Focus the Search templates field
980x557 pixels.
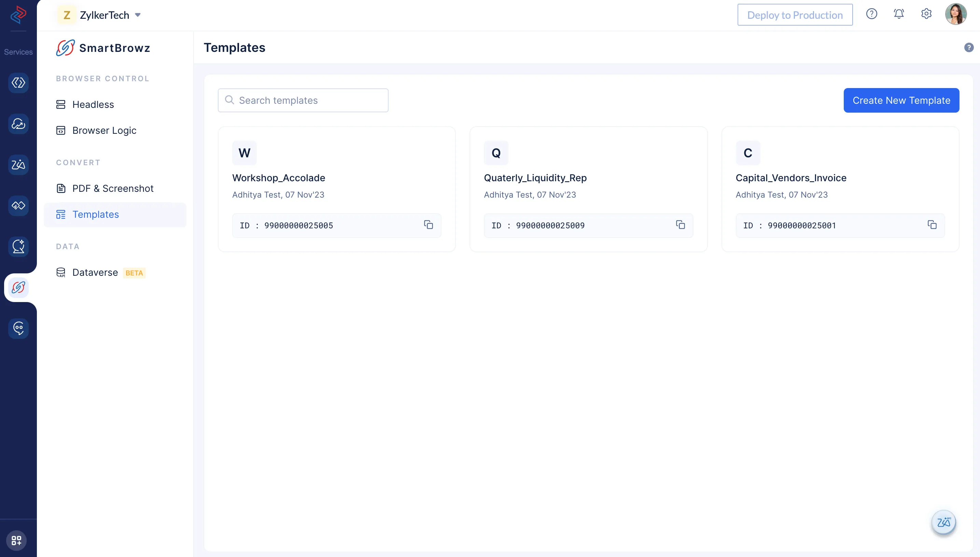coord(303,100)
